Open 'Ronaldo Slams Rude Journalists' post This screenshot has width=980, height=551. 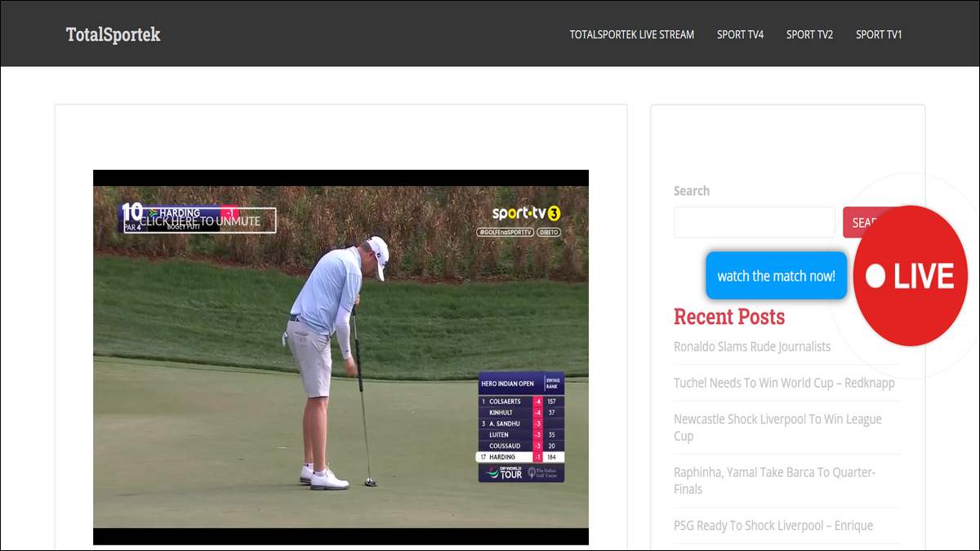pyautogui.click(x=752, y=346)
